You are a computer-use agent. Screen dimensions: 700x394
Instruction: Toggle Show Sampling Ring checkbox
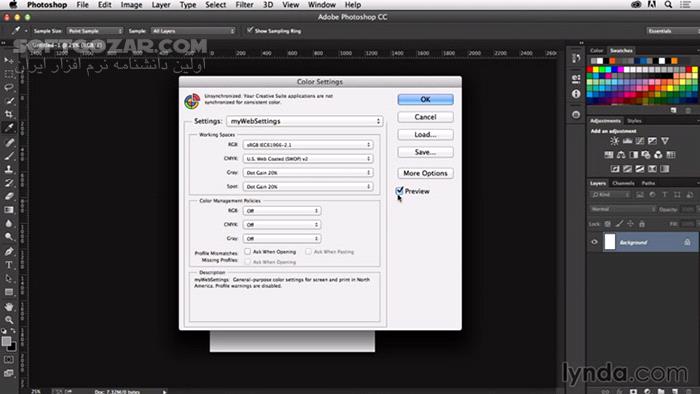[x=250, y=30]
